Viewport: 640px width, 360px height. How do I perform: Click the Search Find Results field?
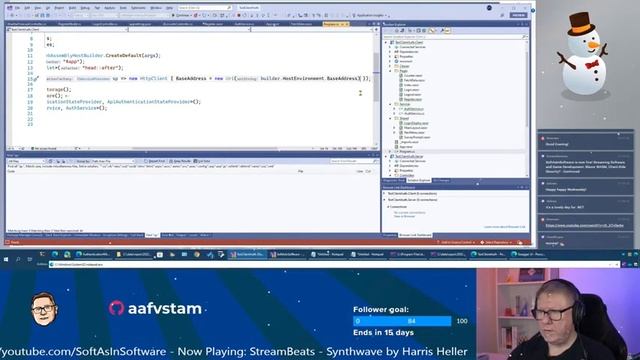354,161
